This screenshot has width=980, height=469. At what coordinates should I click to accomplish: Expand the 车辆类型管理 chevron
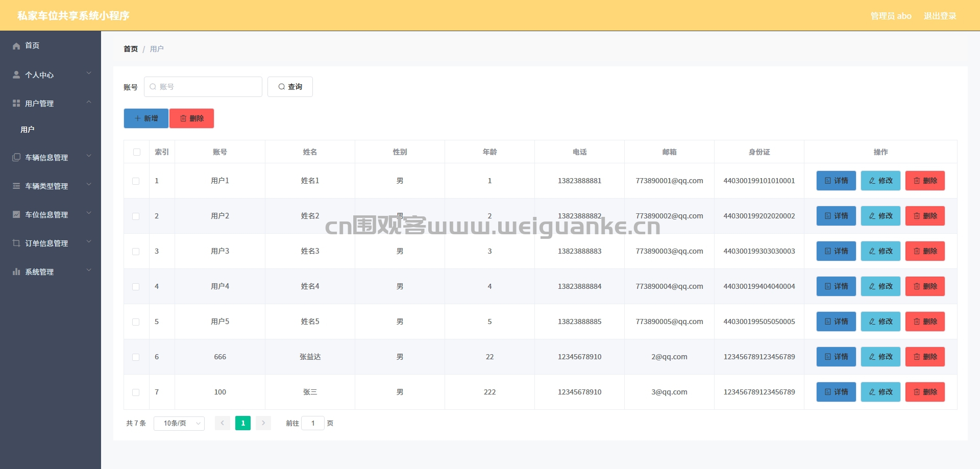click(x=89, y=185)
